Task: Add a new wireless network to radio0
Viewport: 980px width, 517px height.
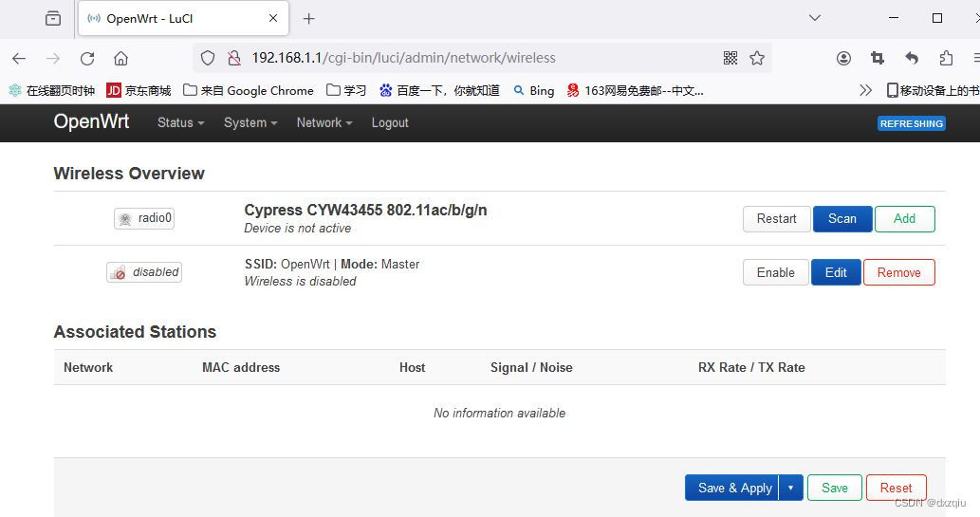Action: 904,219
